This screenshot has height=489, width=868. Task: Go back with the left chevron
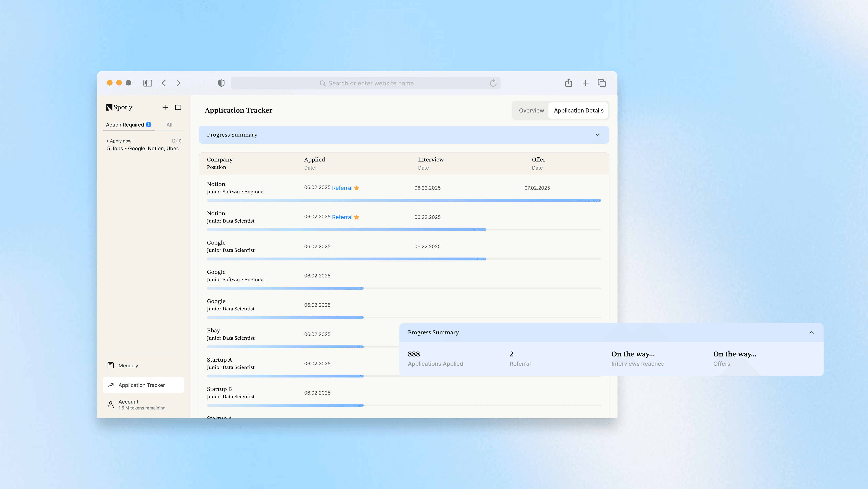(x=164, y=83)
